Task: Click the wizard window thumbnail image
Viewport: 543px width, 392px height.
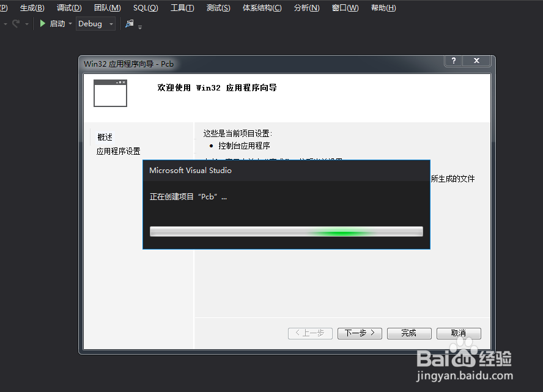Action: click(x=110, y=93)
